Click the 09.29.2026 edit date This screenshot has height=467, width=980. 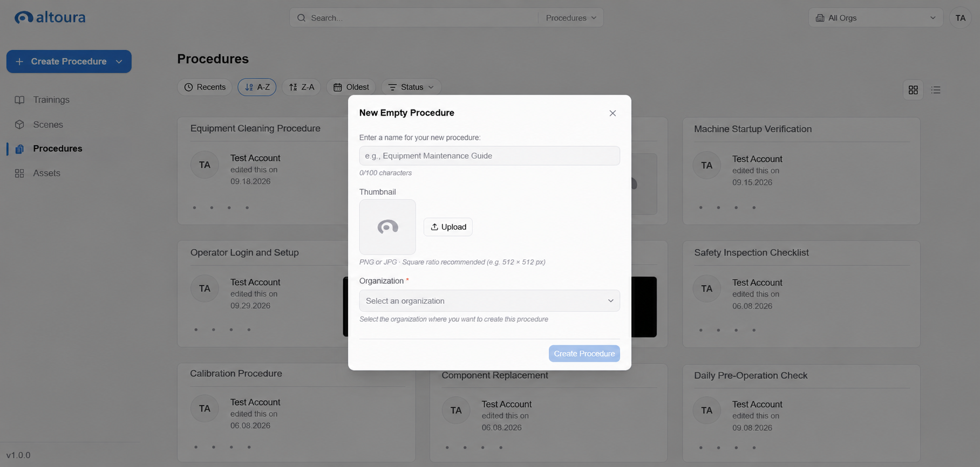pos(250,306)
